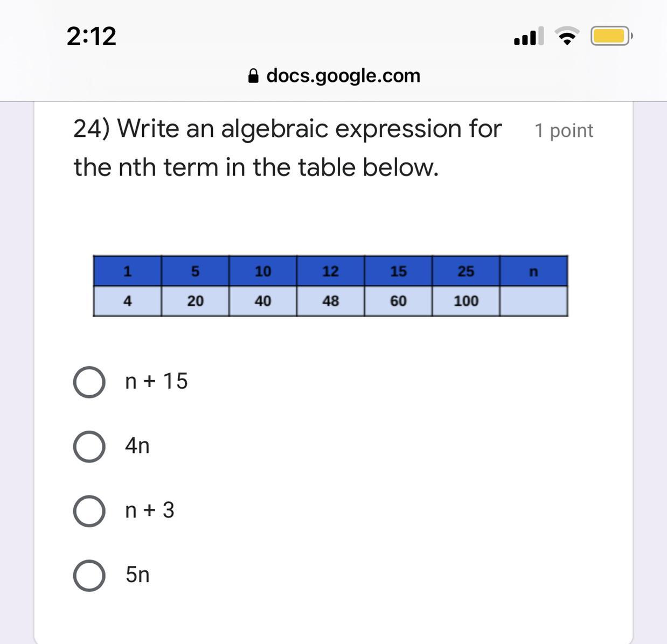Viewport: 667px width, 644px height.
Task: Tap the "4n" label text
Action: pyautogui.click(x=137, y=446)
